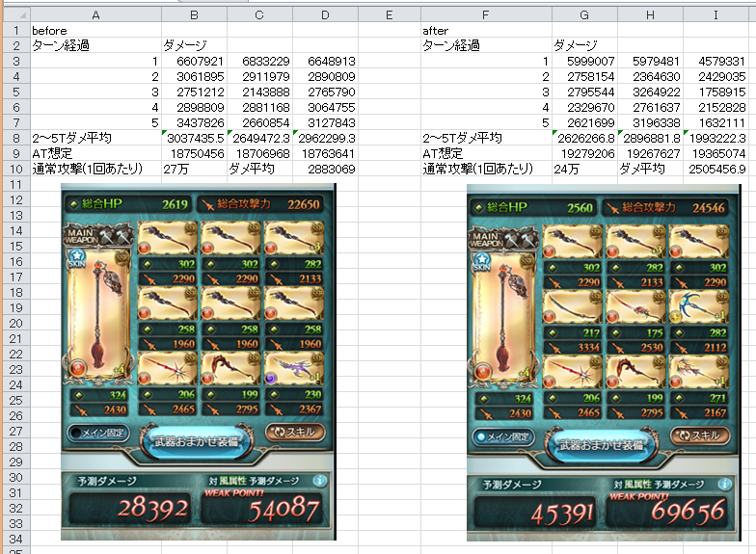The width and height of the screenshot is (756, 554).
Task: Click cell with value 19365074
Action: pyautogui.click(x=715, y=153)
